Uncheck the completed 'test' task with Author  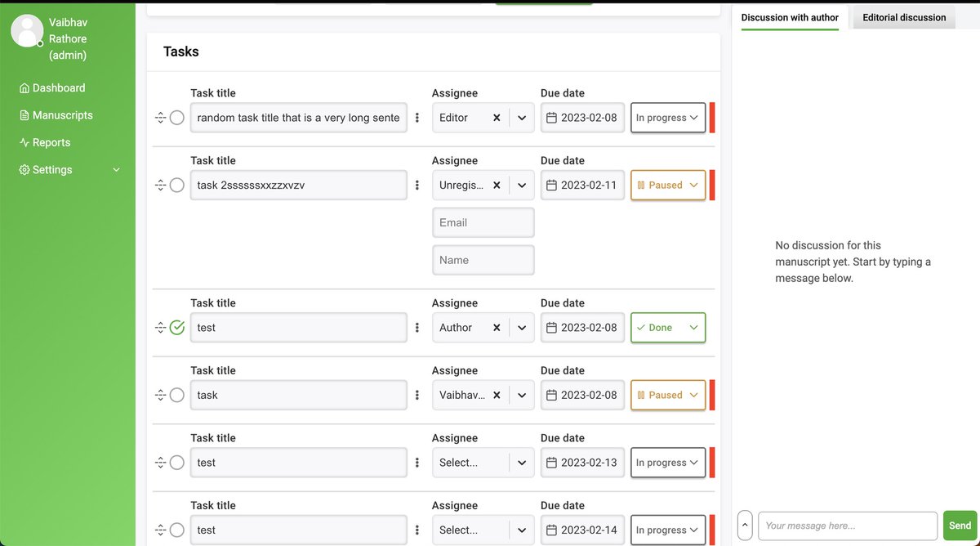coord(177,328)
